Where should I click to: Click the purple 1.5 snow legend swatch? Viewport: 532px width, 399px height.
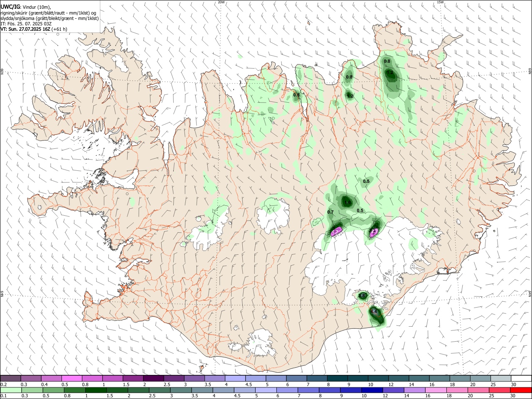(x=133, y=378)
